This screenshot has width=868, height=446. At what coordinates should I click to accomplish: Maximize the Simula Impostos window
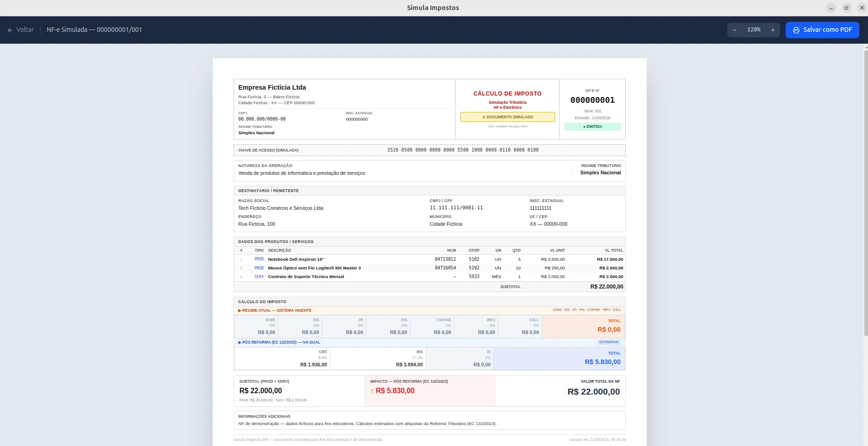(847, 8)
